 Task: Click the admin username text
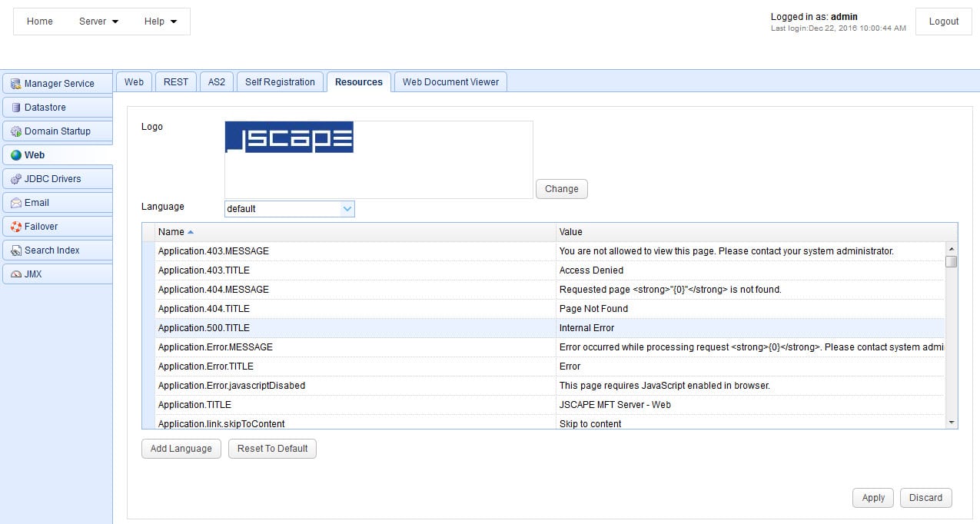tap(844, 16)
